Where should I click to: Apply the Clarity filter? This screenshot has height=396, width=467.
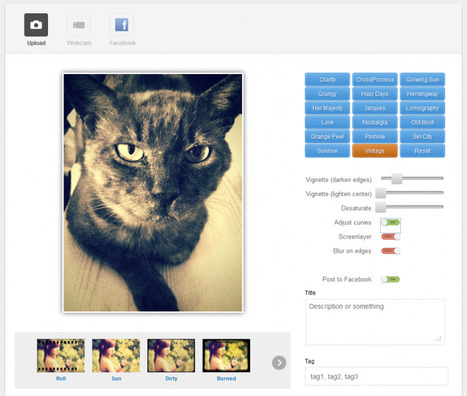point(327,79)
